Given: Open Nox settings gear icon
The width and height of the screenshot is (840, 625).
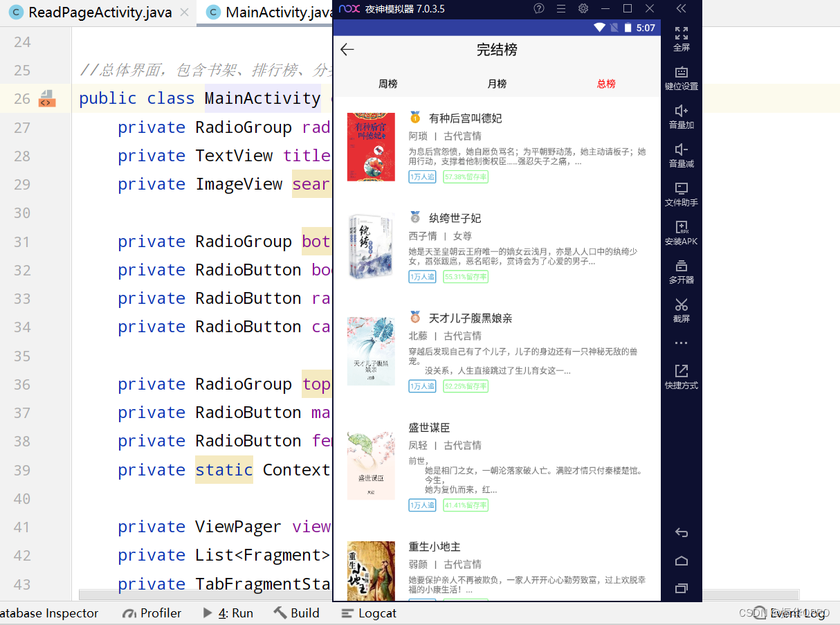Looking at the screenshot, I should point(583,8).
